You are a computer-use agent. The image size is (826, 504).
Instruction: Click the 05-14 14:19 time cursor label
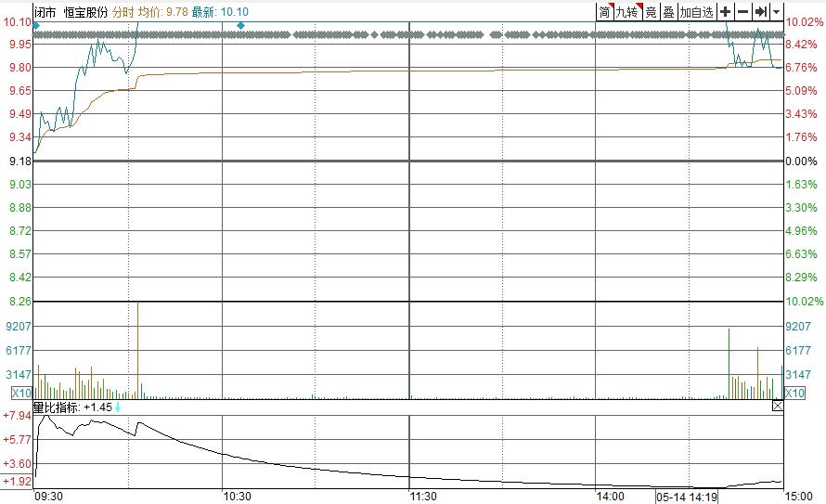(x=687, y=497)
